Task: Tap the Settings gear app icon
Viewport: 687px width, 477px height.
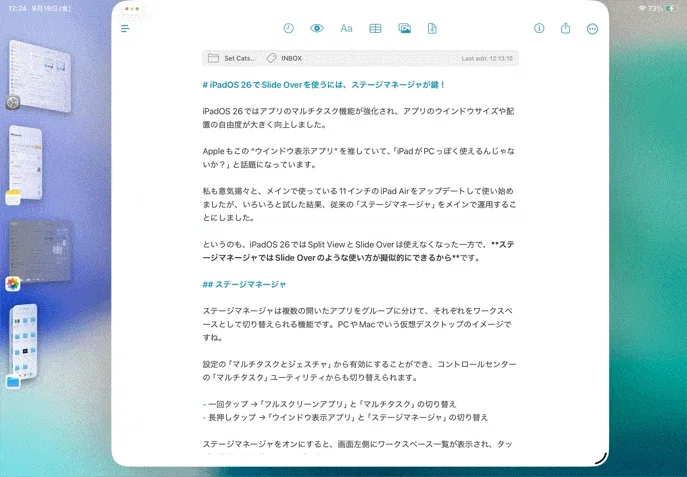Action: coord(13,103)
